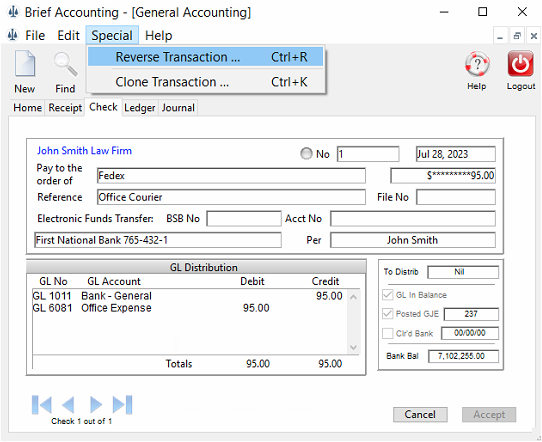Switch to the Receipt tab
The image size is (542, 442).
click(x=65, y=108)
